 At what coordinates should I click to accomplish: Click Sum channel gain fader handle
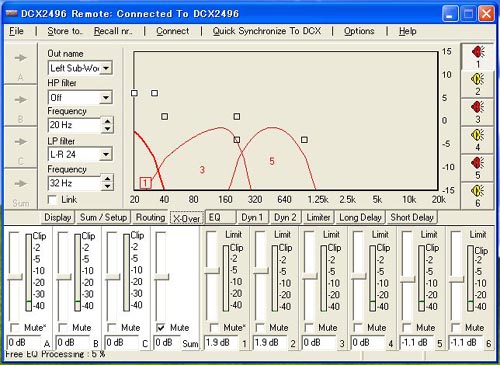162,277
